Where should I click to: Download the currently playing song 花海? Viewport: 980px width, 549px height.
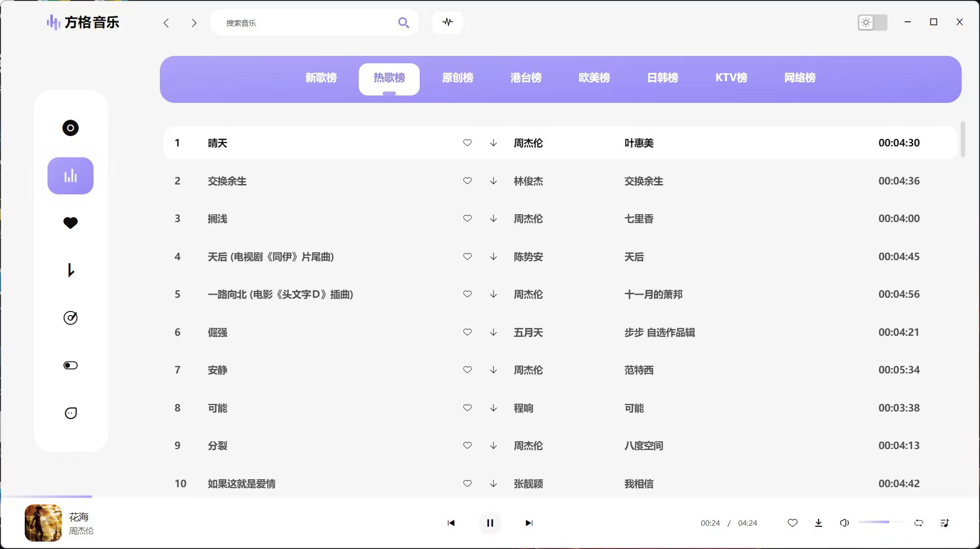click(819, 523)
